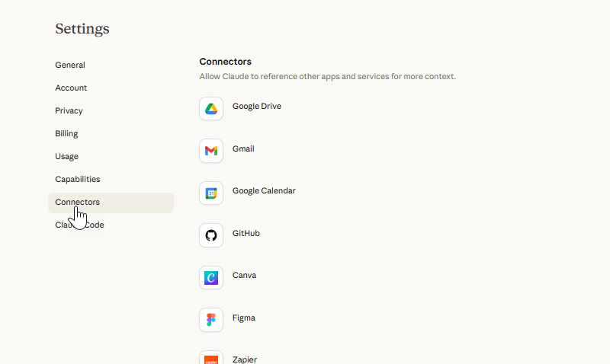Click the Google Calendar label
Screen dimensions: 610x364
click(x=264, y=190)
